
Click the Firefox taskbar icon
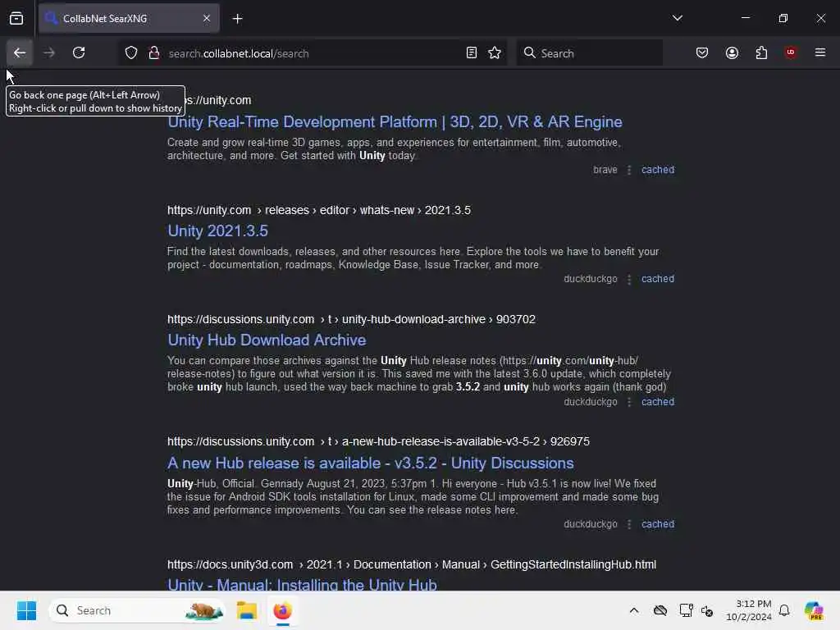click(282, 610)
